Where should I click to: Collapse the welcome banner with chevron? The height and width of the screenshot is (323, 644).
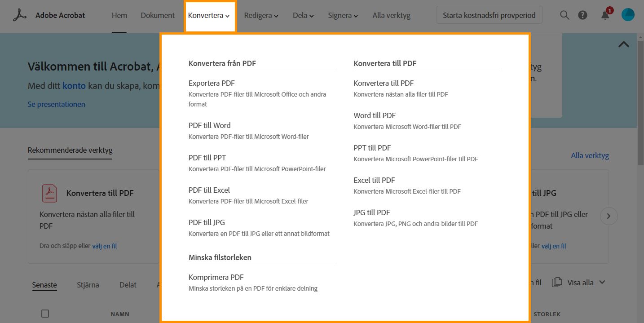tap(623, 44)
